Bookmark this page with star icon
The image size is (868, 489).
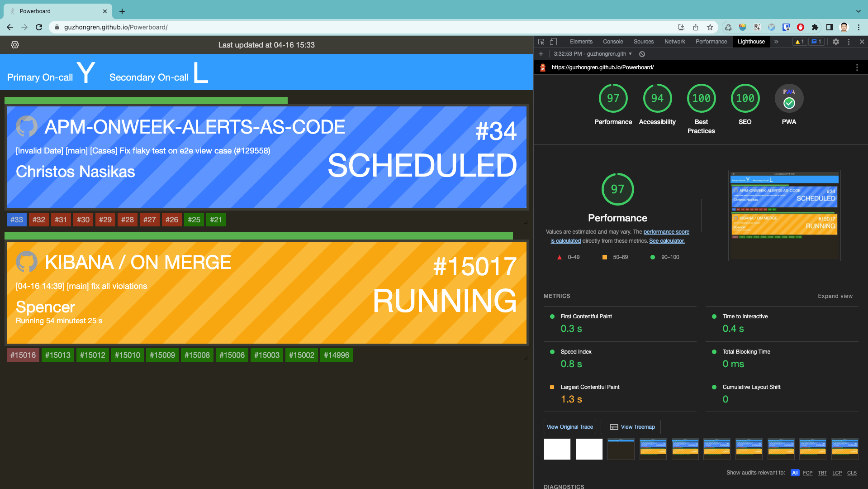coord(710,27)
